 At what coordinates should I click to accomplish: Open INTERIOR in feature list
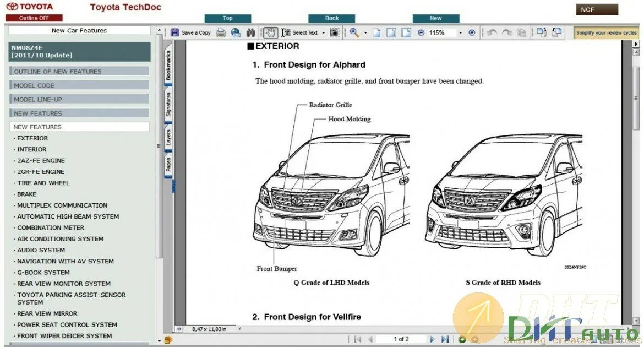32,150
